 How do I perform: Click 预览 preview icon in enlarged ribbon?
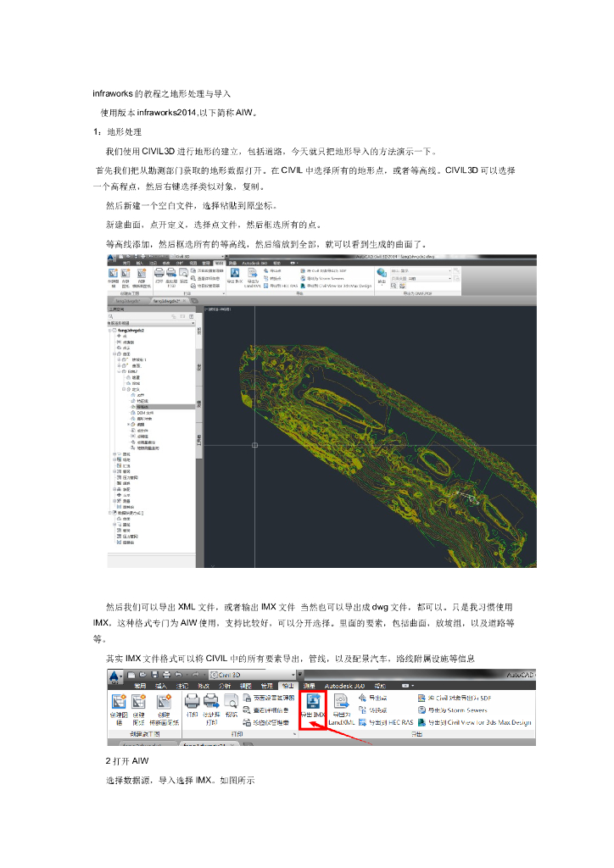231,705
